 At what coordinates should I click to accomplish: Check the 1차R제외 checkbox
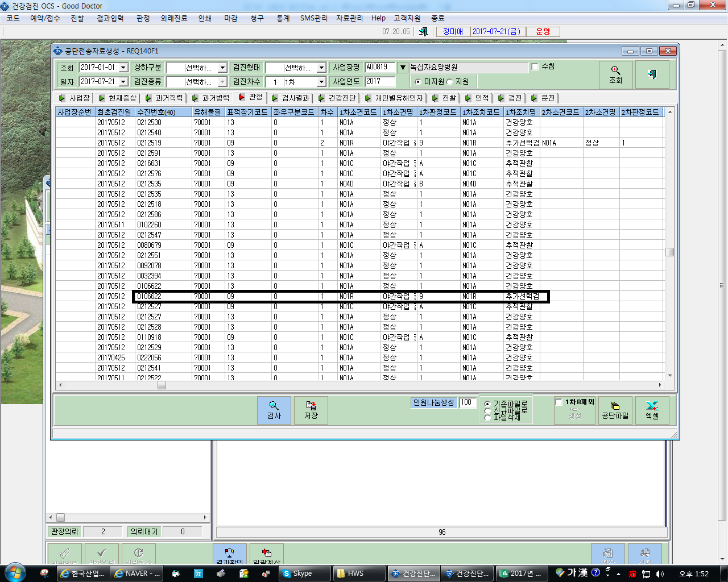pos(559,402)
